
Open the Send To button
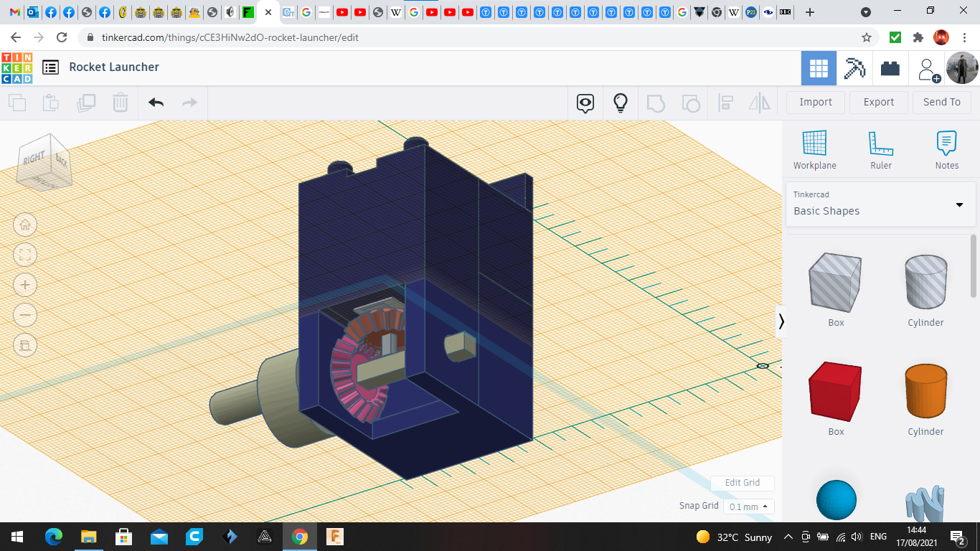[x=942, y=102]
